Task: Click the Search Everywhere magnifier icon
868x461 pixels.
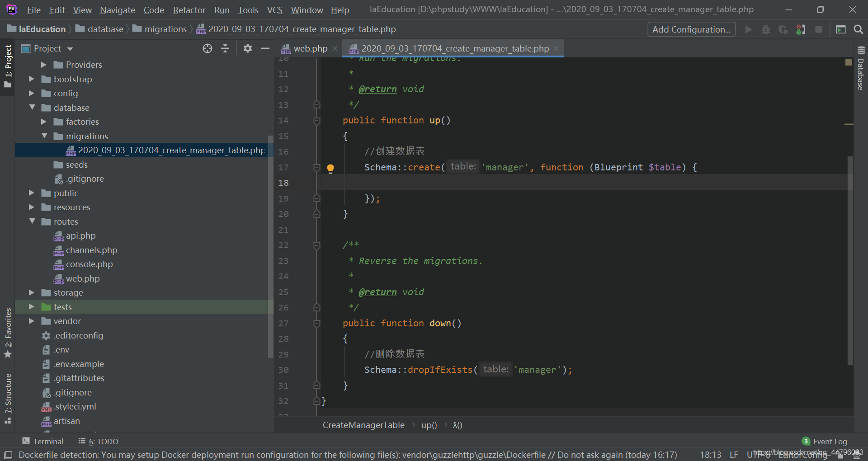Action: tap(859, 29)
